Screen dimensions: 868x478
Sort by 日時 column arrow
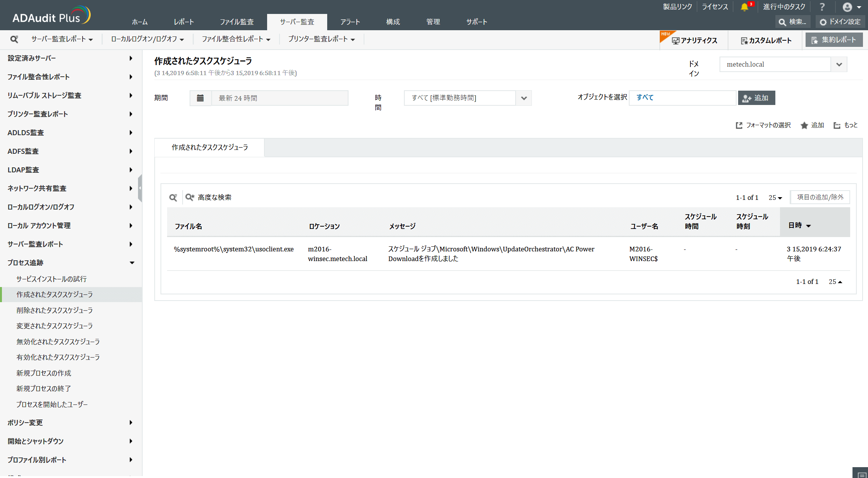[808, 226]
